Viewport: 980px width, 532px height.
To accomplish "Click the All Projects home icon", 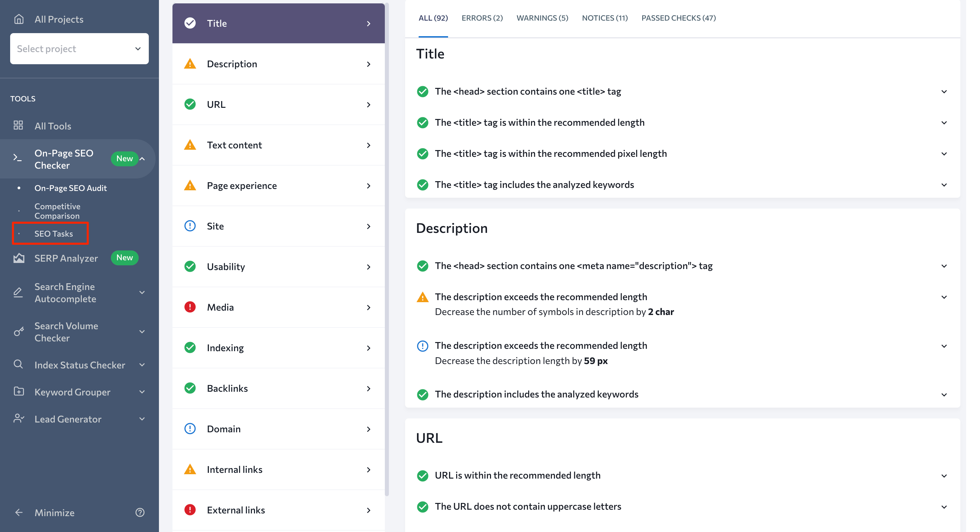I will [x=19, y=18].
